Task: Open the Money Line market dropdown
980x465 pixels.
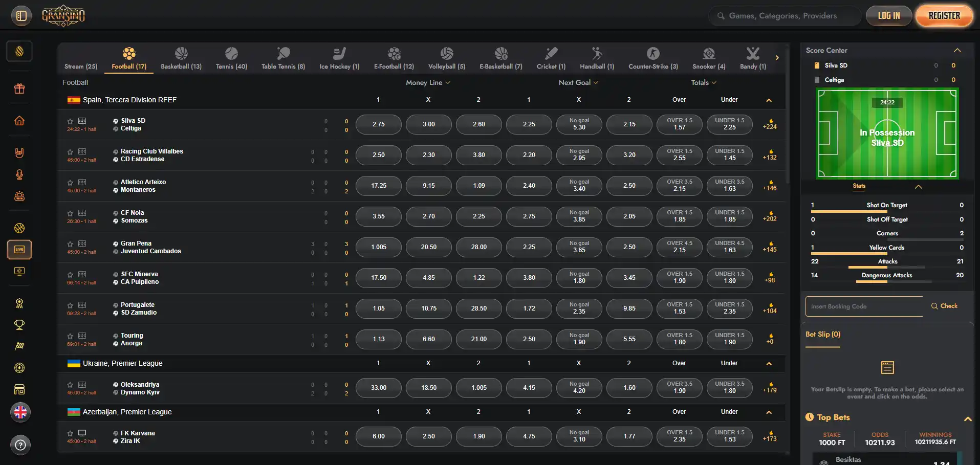Action: click(428, 82)
